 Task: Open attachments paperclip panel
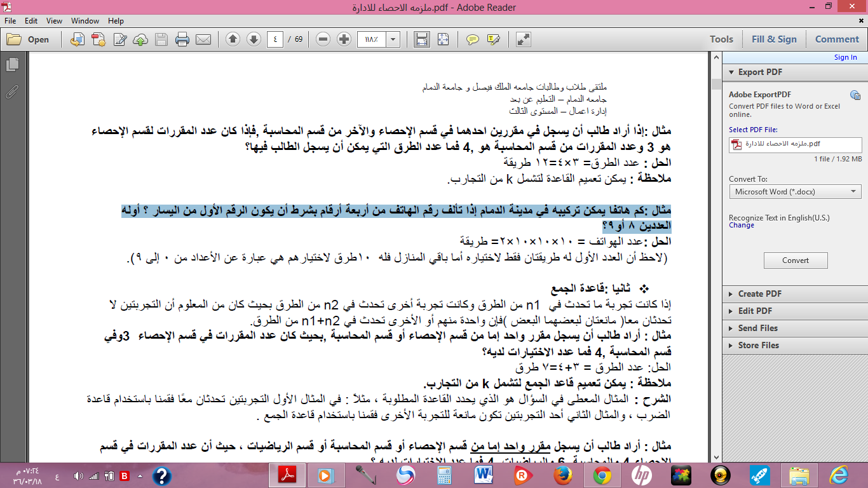coord(12,91)
